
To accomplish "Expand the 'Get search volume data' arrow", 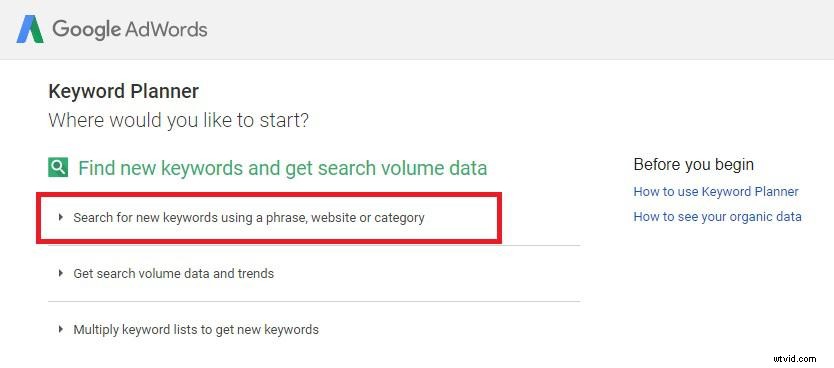I will click(x=61, y=273).
